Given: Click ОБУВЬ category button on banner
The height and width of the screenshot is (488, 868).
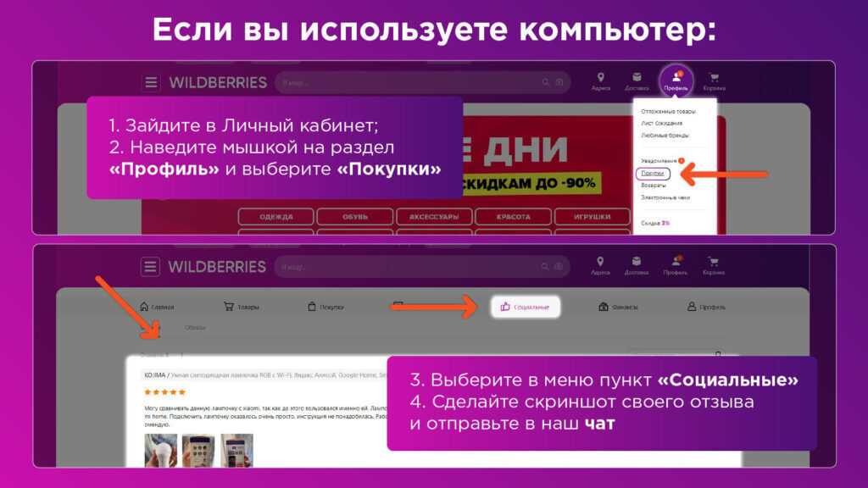Looking at the screenshot, I should tap(355, 216).
